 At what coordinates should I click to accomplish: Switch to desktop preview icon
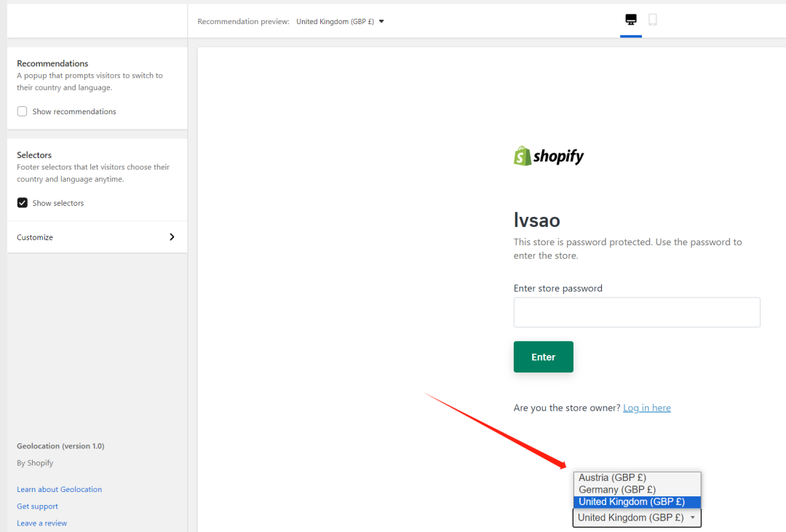[630, 20]
